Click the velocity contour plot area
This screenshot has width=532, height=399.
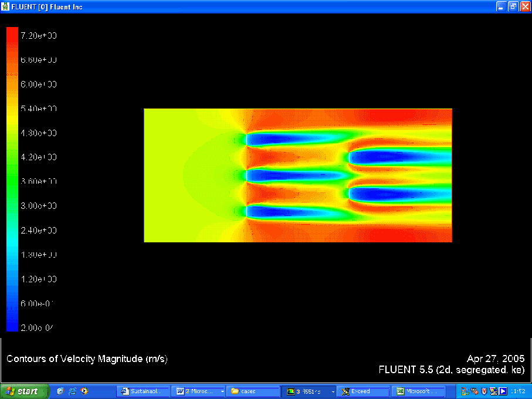point(297,175)
